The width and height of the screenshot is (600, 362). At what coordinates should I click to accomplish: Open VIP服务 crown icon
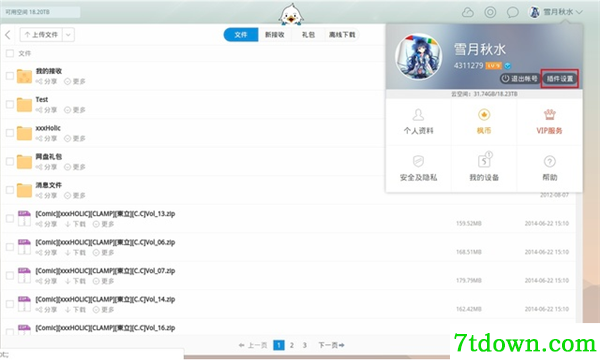click(x=549, y=114)
